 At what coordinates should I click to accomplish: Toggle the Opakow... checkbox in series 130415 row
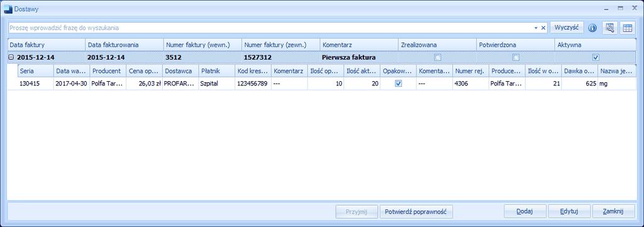pos(398,84)
